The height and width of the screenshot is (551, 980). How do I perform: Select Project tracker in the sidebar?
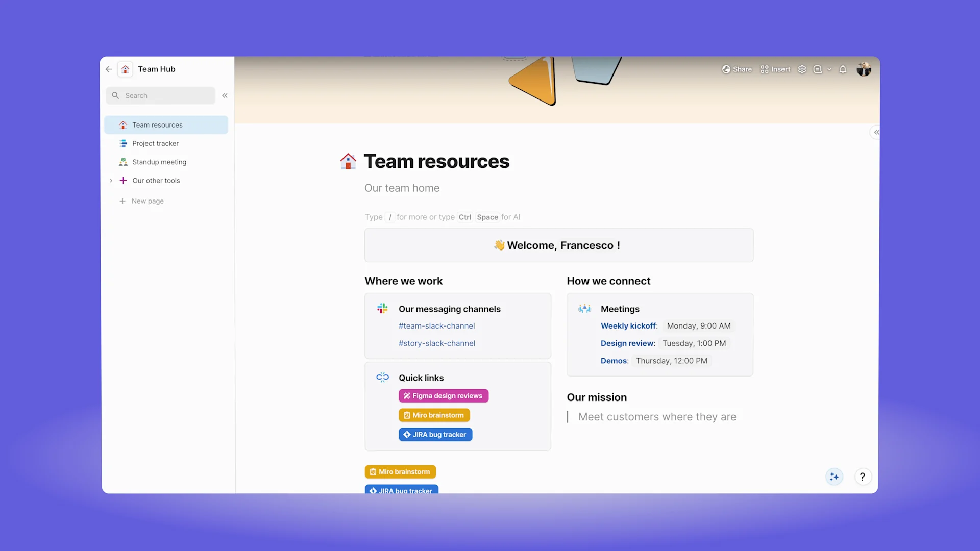(x=155, y=143)
